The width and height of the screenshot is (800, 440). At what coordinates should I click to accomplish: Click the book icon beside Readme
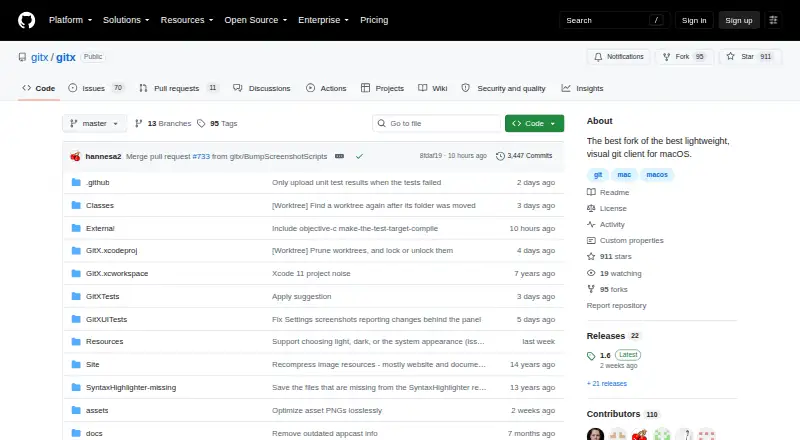click(x=591, y=192)
